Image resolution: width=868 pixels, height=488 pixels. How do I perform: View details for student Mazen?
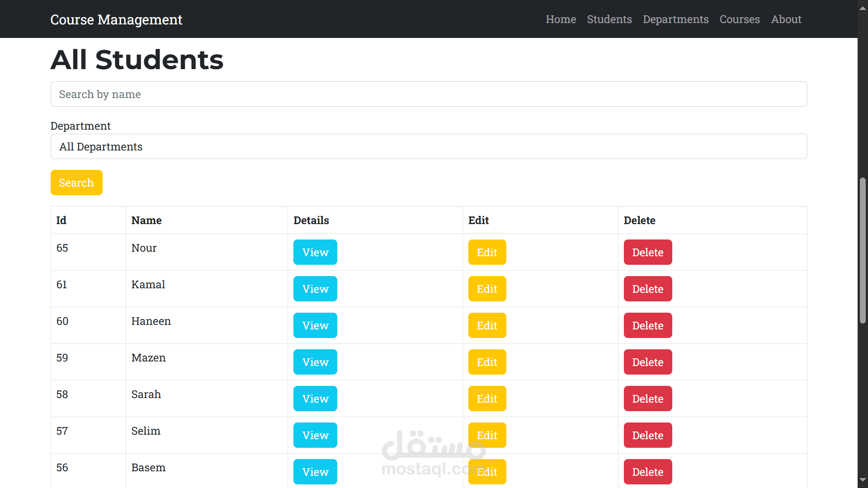[315, 362]
